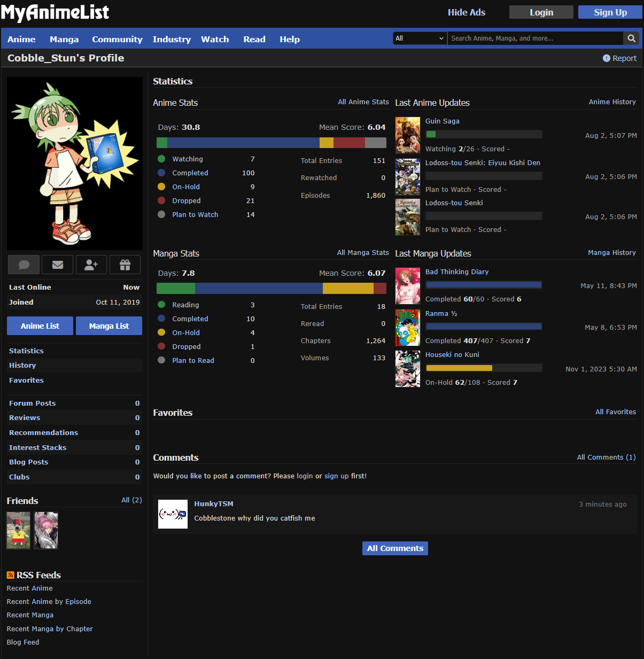Open the Community menu
Viewport: 644px width, 659px height.
click(117, 40)
